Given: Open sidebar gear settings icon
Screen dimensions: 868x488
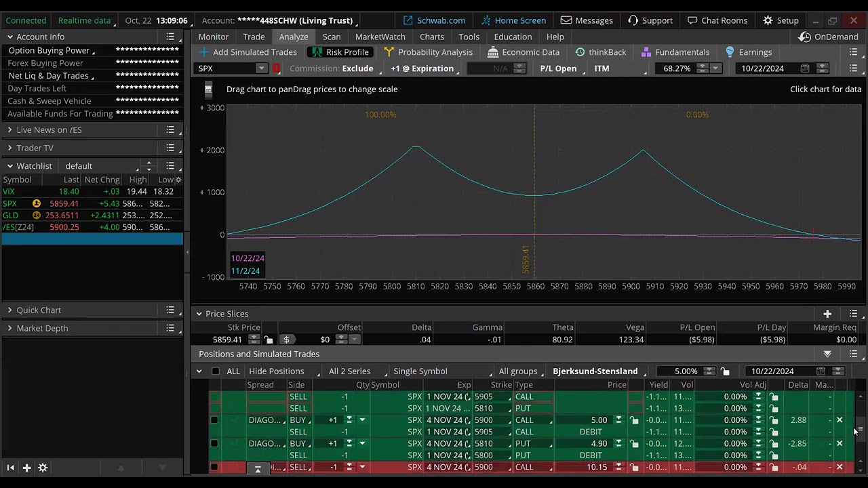Looking at the screenshot, I should (x=43, y=468).
